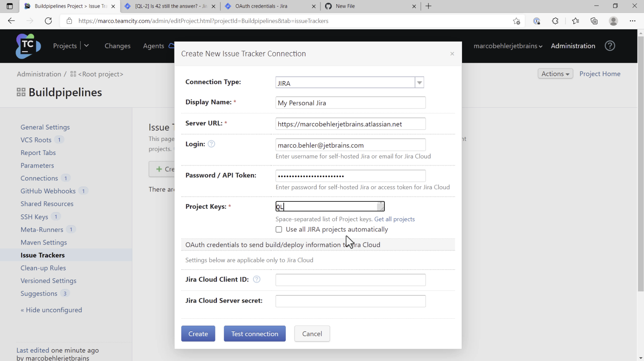
Task: Enable Use all JIRA projects automatically
Action: (279, 229)
